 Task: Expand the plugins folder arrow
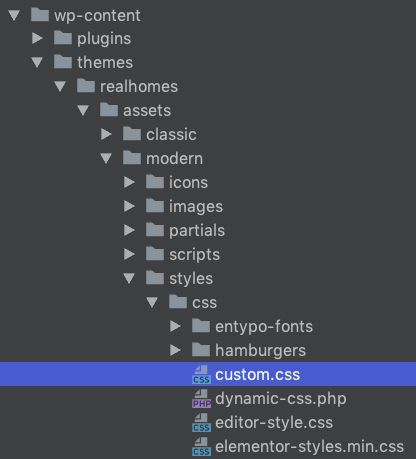(37, 38)
